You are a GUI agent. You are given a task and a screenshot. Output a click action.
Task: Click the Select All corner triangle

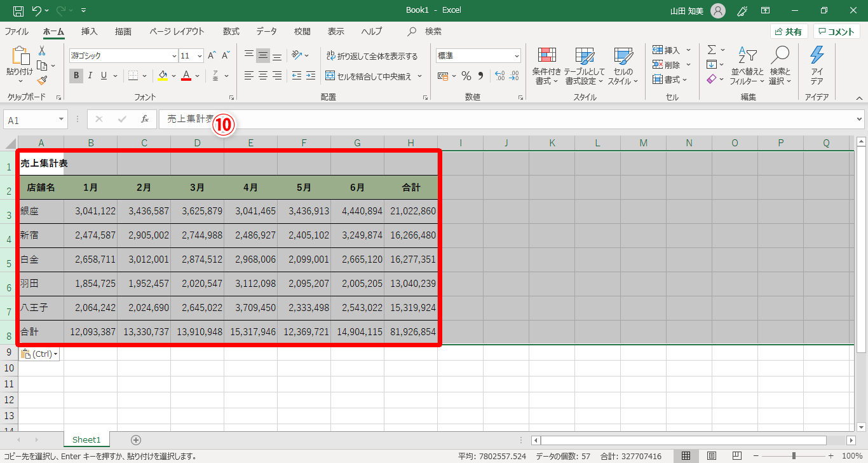(x=11, y=143)
